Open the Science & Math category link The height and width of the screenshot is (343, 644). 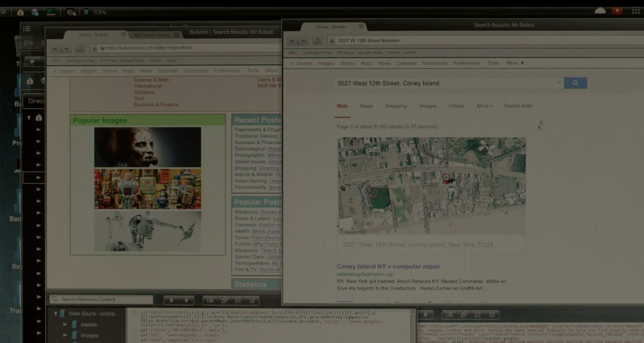tap(152, 80)
